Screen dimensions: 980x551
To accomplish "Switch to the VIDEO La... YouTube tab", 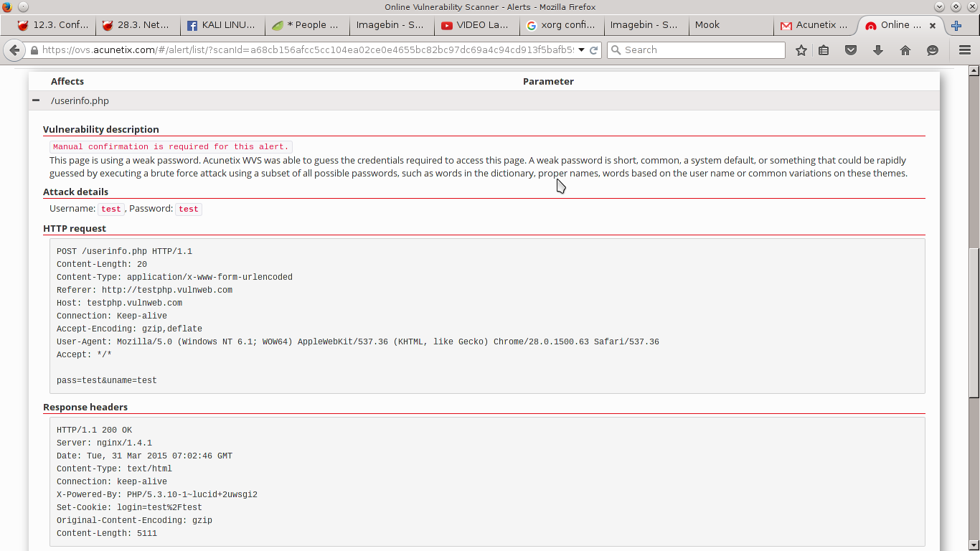I will [x=476, y=25].
